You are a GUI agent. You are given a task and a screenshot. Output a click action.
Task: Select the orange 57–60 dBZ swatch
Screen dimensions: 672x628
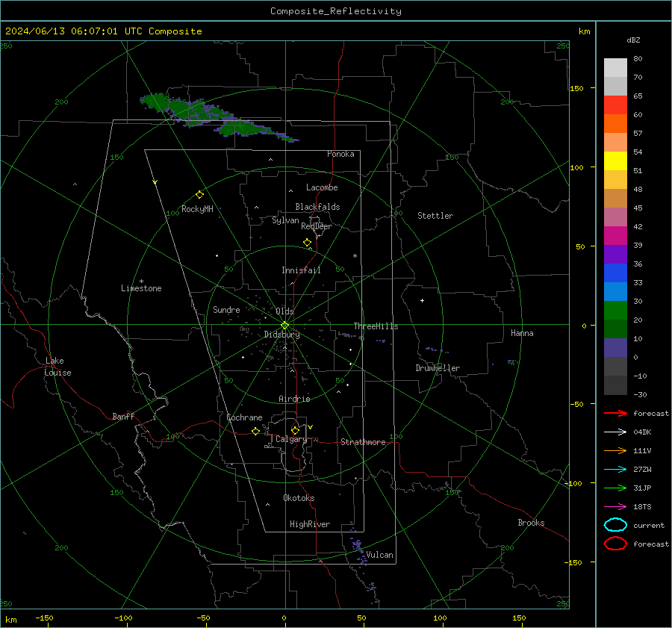pyautogui.click(x=615, y=123)
